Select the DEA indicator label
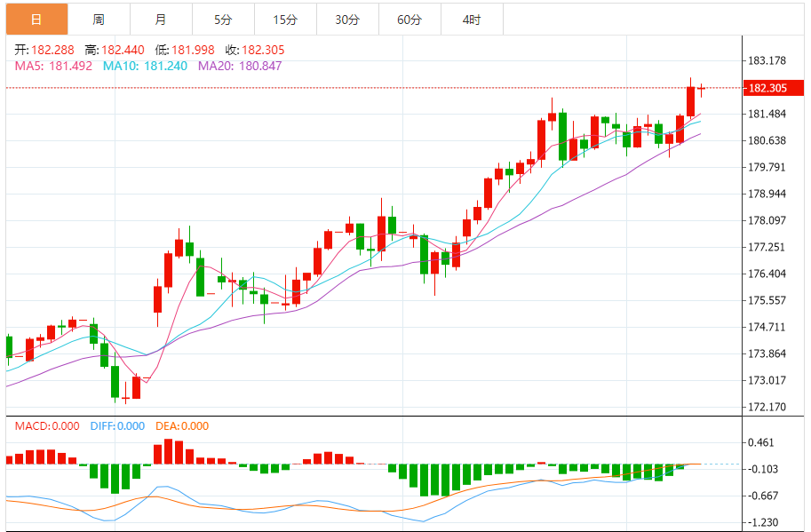This screenshot has height=532, width=811. click(x=182, y=426)
